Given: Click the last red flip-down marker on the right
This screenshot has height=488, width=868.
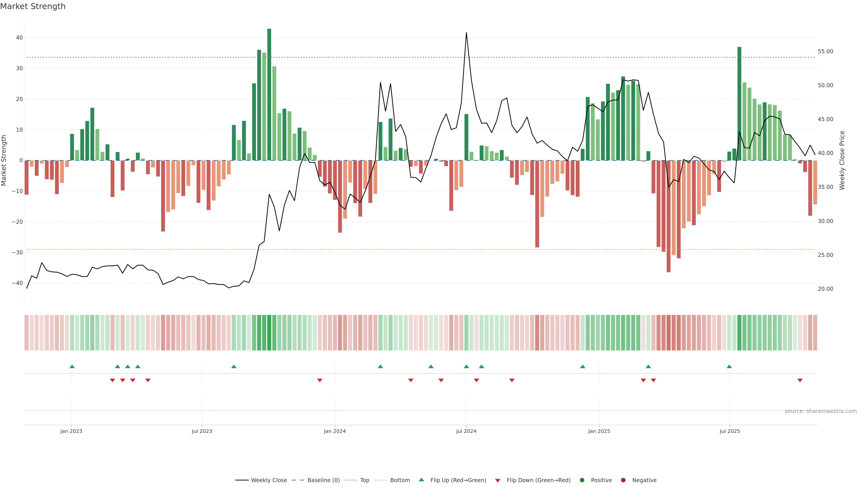Looking at the screenshot, I should 800,380.
